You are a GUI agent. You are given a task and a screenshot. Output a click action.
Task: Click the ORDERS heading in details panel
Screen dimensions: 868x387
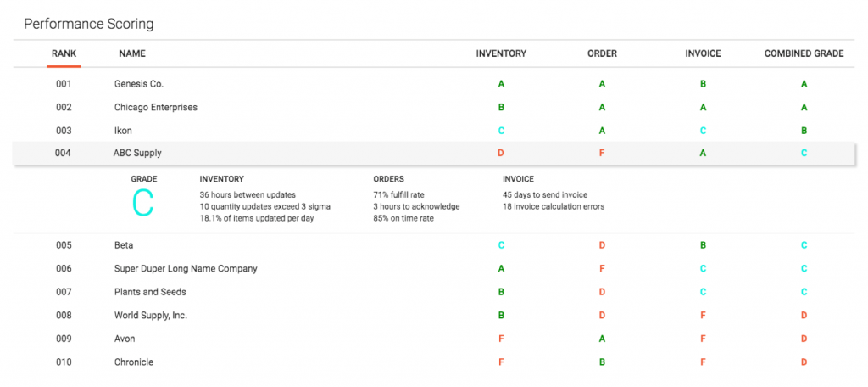(x=388, y=179)
